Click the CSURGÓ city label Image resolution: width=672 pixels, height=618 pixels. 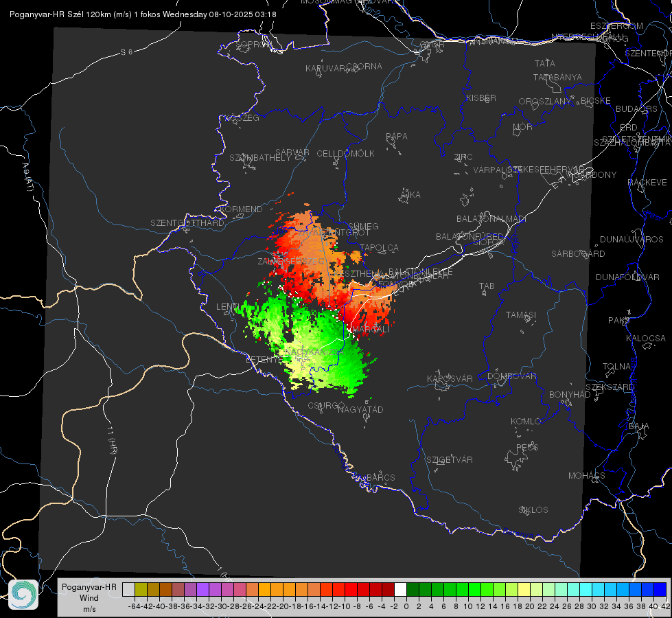coord(326,405)
